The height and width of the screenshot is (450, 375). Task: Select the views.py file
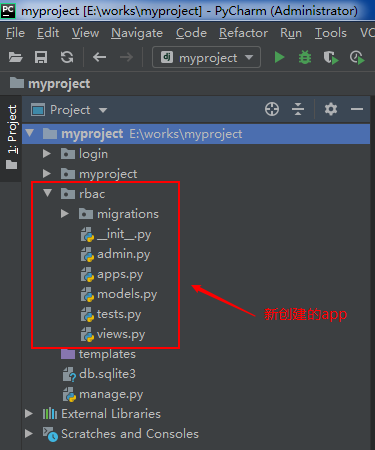click(x=113, y=334)
